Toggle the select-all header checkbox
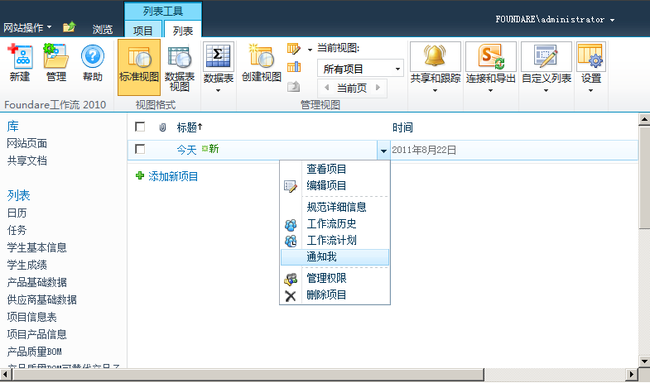The width and height of the screenshot is (650, 383). coord(140,126)
